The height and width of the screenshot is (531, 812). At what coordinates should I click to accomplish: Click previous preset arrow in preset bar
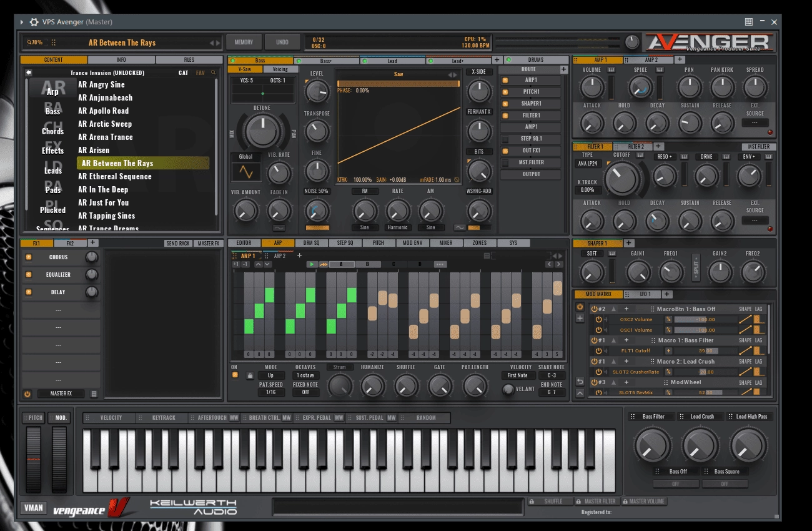pos(212,43)
